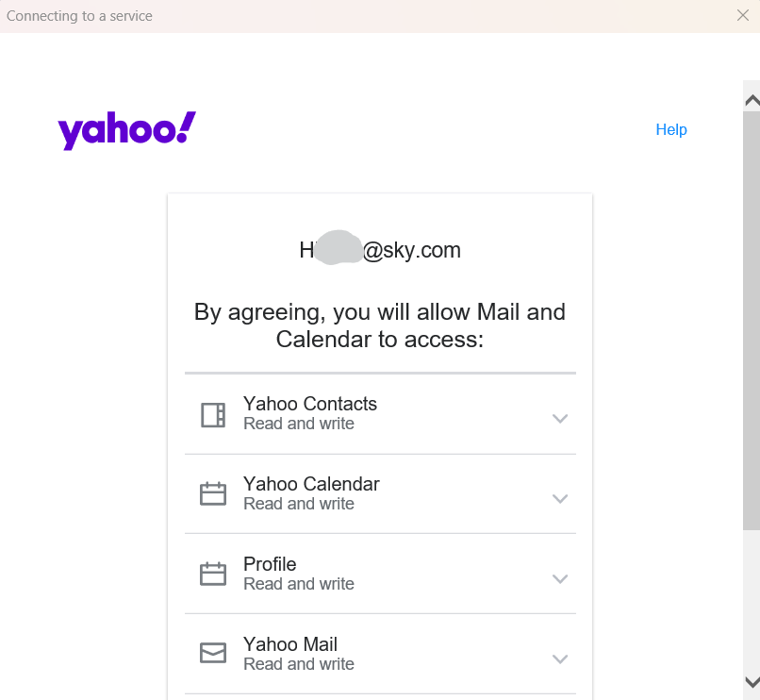Click the Yahoo Mail envelope icon
This screenshot has width=760, height=700.
[213, 653]
